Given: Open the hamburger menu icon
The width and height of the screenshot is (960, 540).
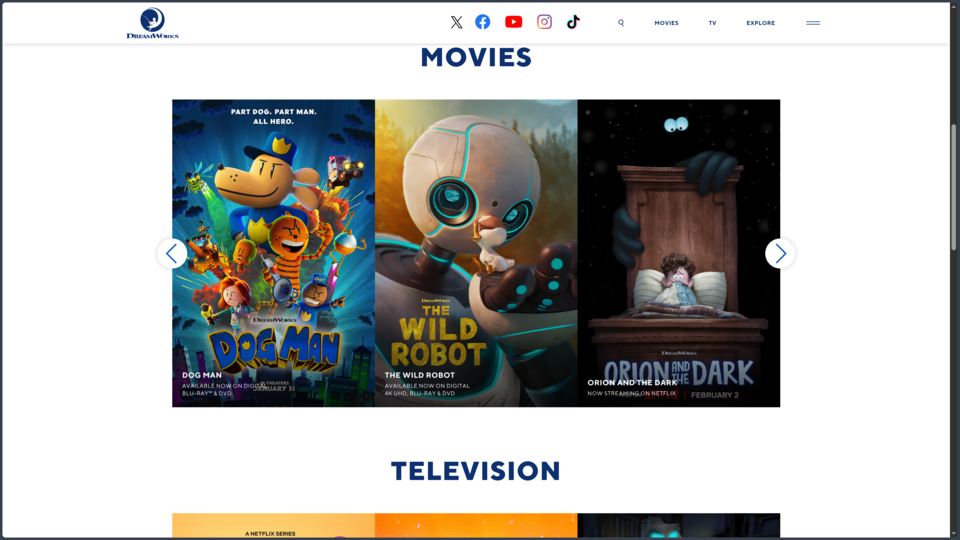Looking at the screenshot, I should tap(813, 23).
